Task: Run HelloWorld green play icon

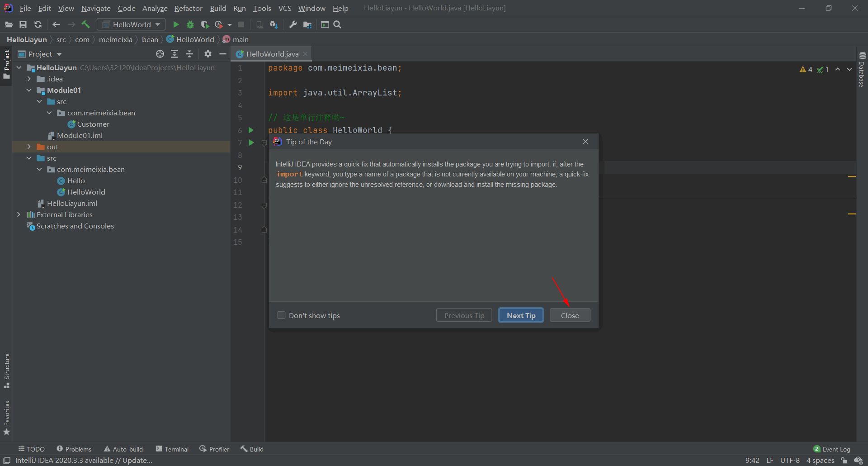Action: pyautogui.click(x=176, y=24)
